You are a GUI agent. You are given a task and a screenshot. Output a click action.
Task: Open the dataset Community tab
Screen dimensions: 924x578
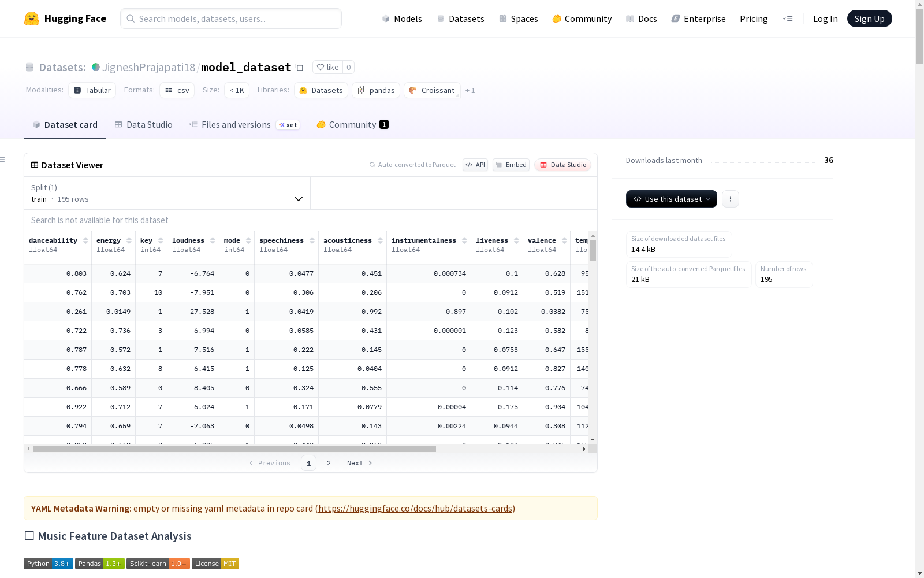(x=352, y=125)
